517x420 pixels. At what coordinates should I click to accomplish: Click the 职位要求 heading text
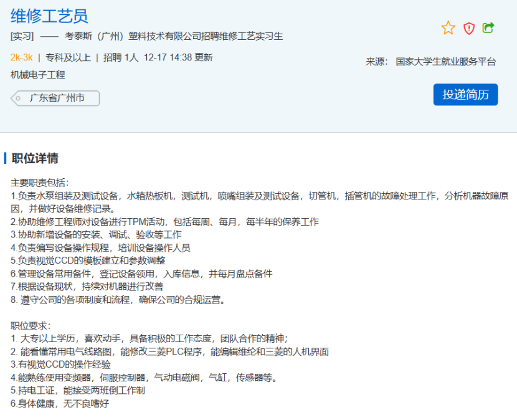point(31,325)
